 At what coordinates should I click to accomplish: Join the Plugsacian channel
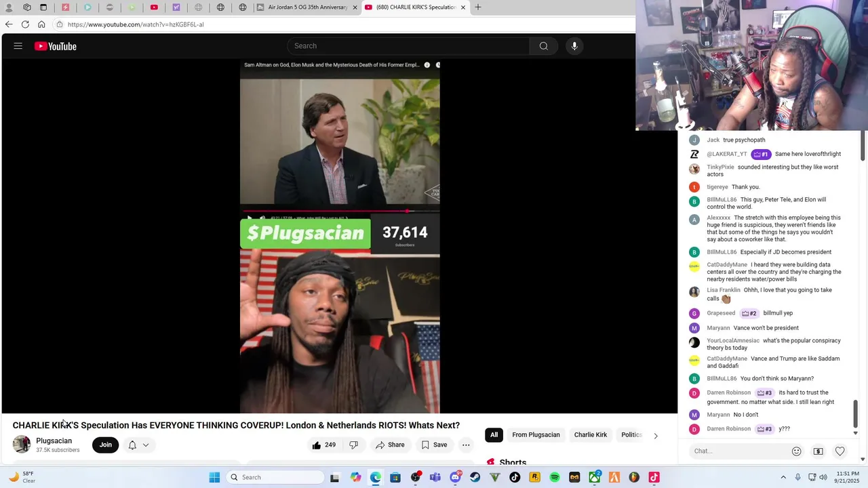[x=106, y=445]
